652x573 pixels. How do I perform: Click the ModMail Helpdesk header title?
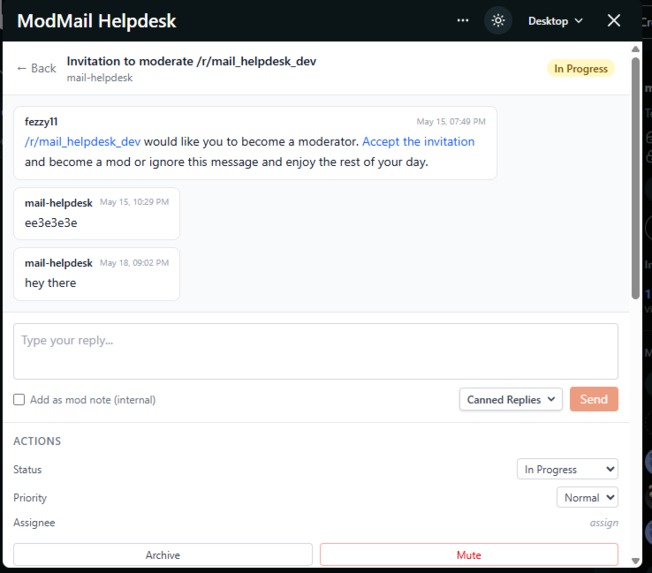point(96,21)
